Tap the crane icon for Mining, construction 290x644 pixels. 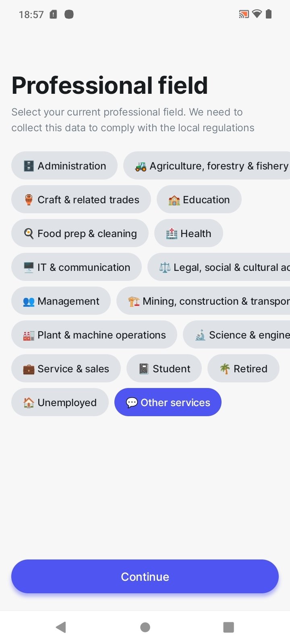[134, 301]
